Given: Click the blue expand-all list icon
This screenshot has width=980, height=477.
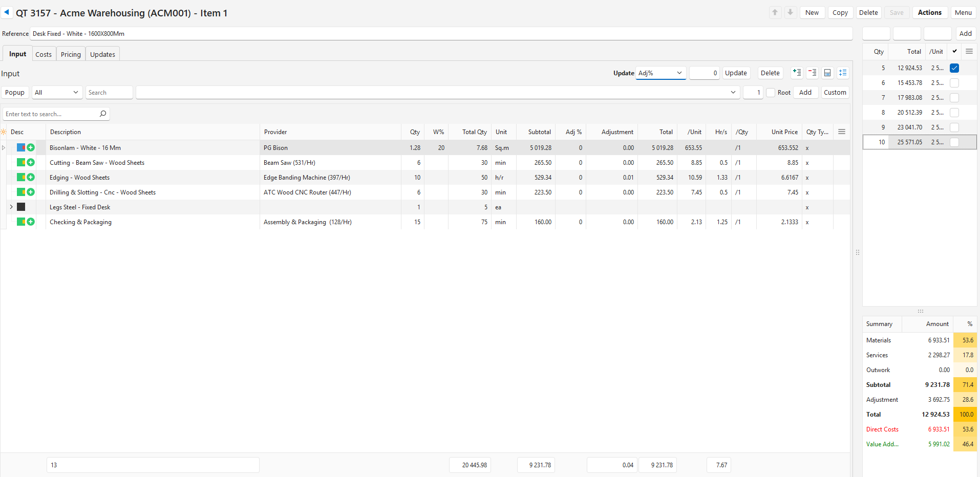Looking at the screenshot, I should pyautogui.click(x=843, y=73).
